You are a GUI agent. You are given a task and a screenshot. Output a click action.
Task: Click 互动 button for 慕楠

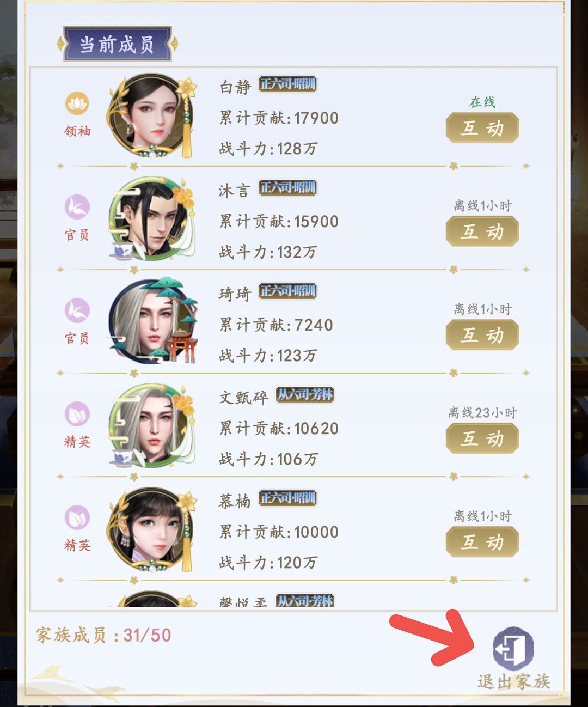click(482, 542)
